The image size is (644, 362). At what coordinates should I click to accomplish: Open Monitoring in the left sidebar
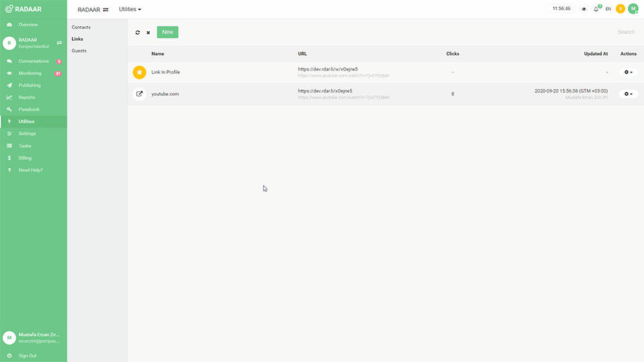(x=30, y=73)
